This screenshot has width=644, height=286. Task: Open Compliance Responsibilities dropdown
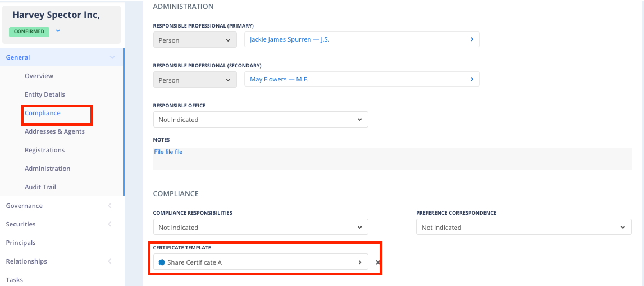click(261, 228)
